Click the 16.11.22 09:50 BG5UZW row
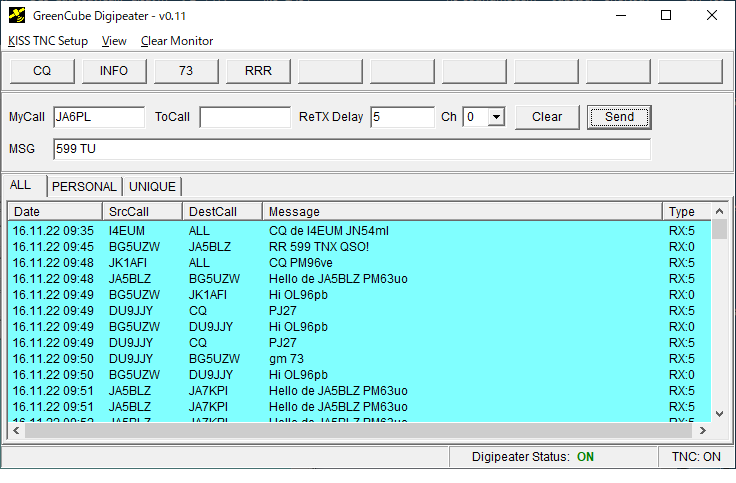Viewport: 736px width, 483px height. tap(359, 375)
